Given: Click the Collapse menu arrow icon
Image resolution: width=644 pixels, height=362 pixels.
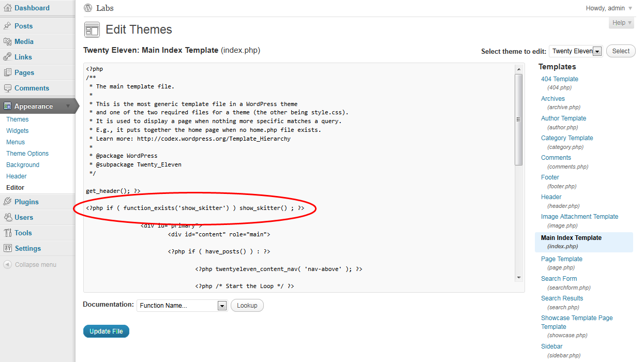Looking at the screenshot, I should click(x=7, y=264).
